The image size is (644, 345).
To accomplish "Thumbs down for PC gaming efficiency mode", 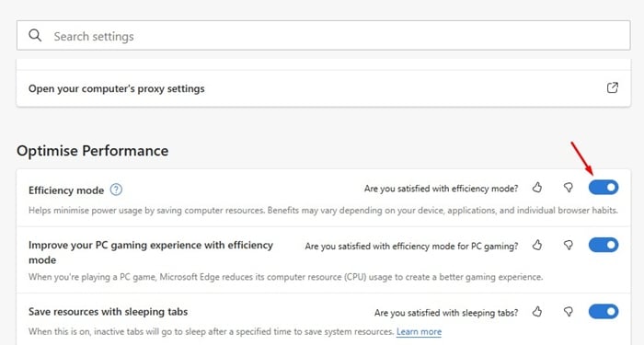I will pos(569,246).
